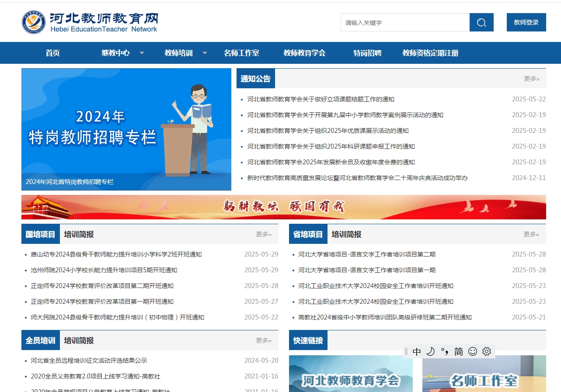Open the emoji panel on the IME toolbar
The height and width of the screenshot is (392, 561).
point(472,351)
